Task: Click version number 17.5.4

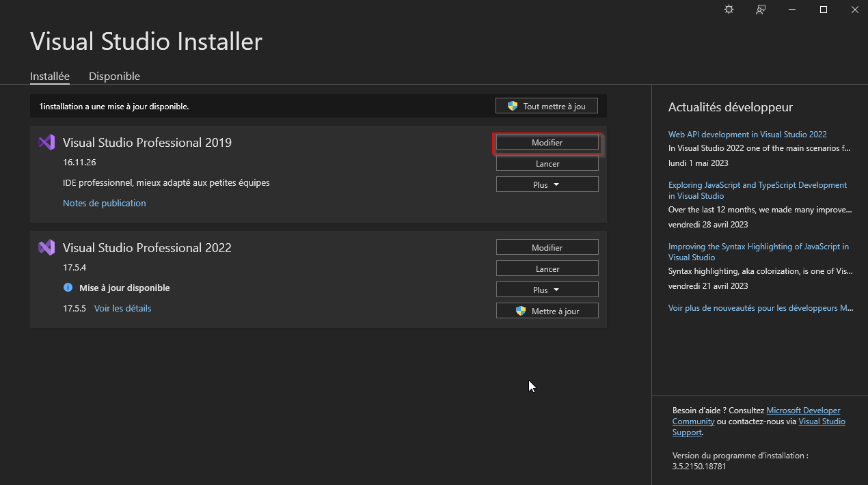Action: coord(74,267)
